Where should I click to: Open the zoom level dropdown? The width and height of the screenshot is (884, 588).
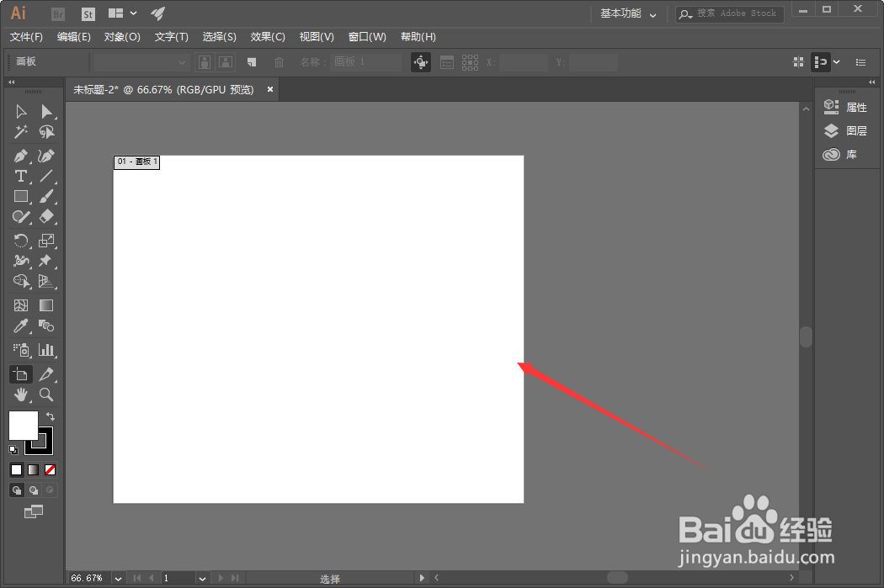point(118,579)
